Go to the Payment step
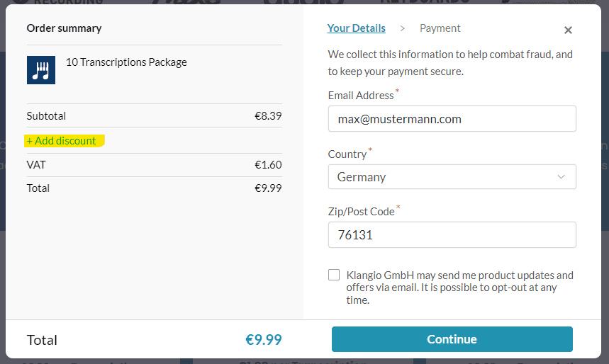The image size is (609, 364). (x=440, y=28)
